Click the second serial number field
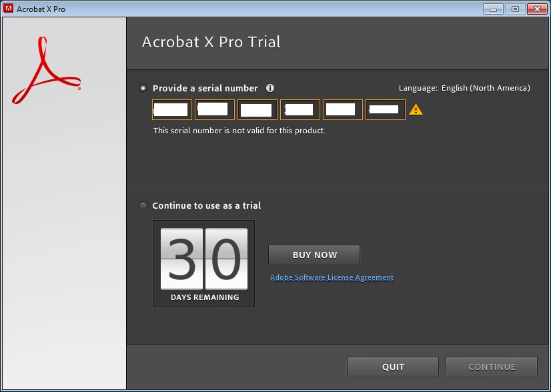This screenshot has width=551, height=392. pyautogui.click(x=215, y=109)
